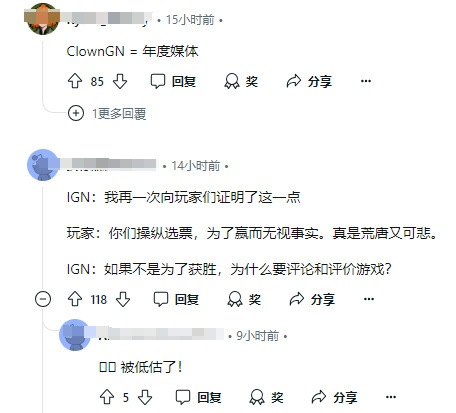Open avatar of the 14小时前 commenter
This screenshot has width=456, height=413.
43,165
